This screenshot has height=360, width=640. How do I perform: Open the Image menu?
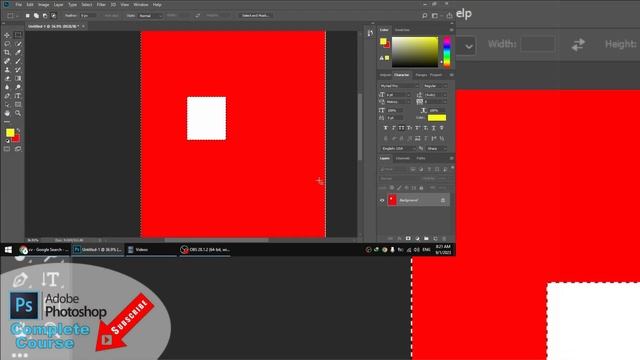43,4
